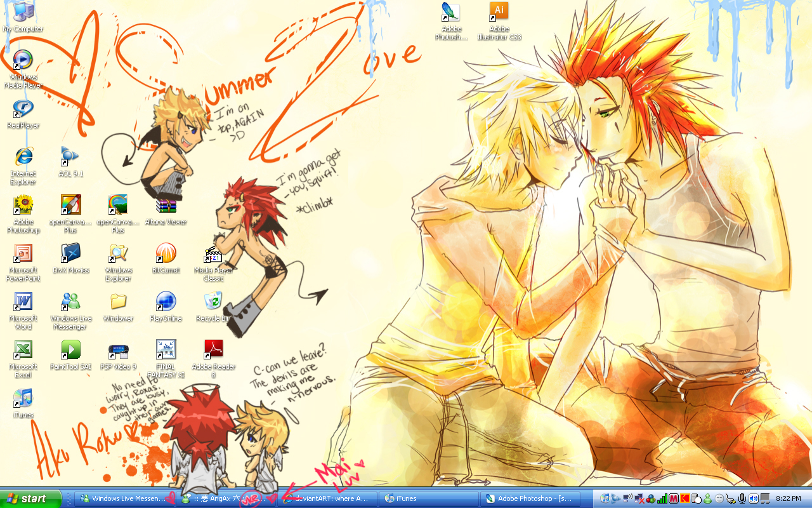Switch to iTunes taskbar window

(429, 499)
